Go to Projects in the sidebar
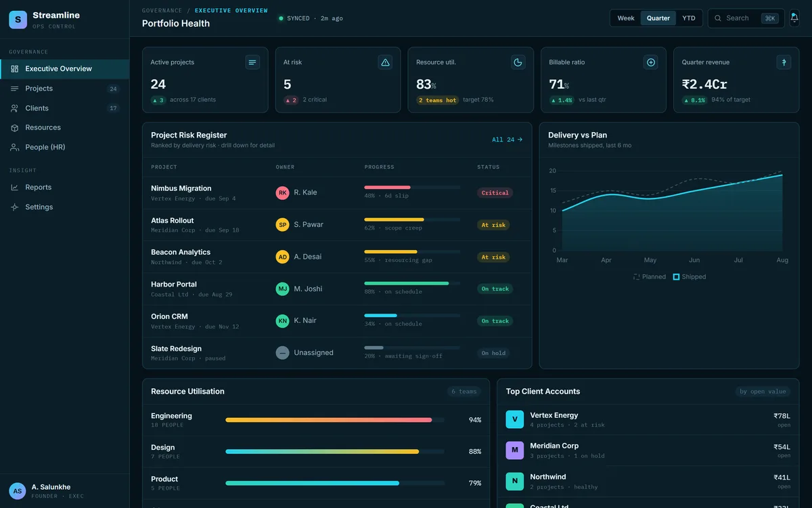This screenshot has width=812, height=508. pos(64,89)
